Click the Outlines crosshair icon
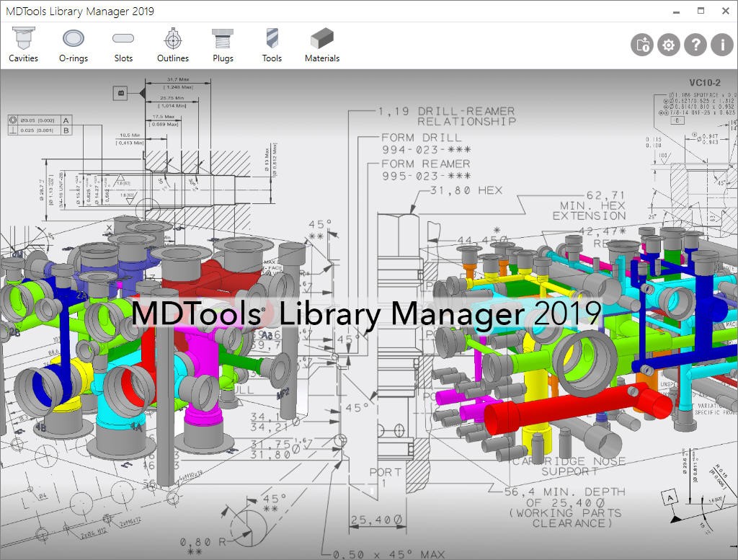Viewport: 738px width, 560px height. [x=173, y=39]
